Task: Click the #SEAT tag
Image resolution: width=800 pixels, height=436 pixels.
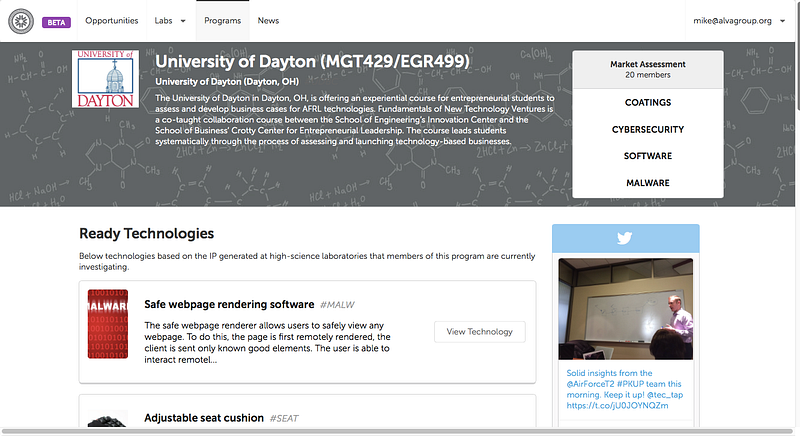Action: coord(284,419)
